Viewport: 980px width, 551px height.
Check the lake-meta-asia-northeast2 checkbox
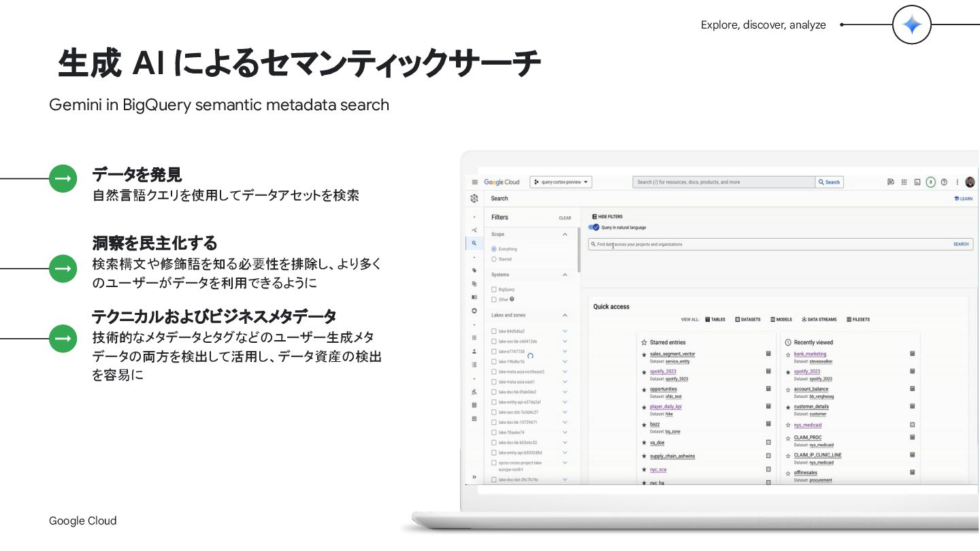pyautogui.click(x=494, y=372)
